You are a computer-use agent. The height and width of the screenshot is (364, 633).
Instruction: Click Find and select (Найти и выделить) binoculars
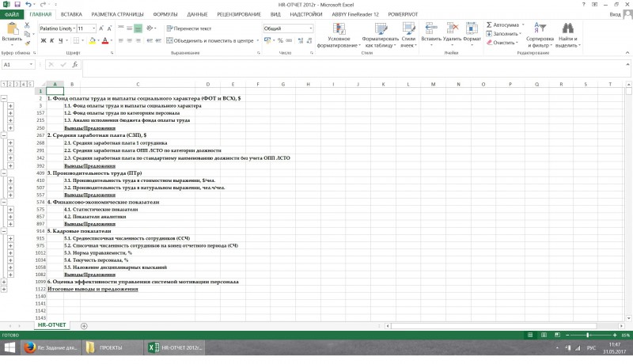[x=567, y=28]
